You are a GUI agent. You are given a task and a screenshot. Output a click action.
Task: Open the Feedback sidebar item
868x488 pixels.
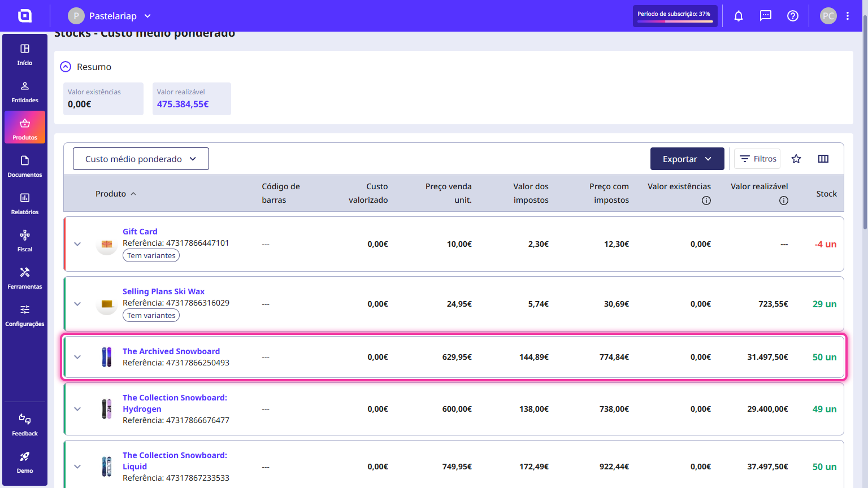tap(25, 425)
